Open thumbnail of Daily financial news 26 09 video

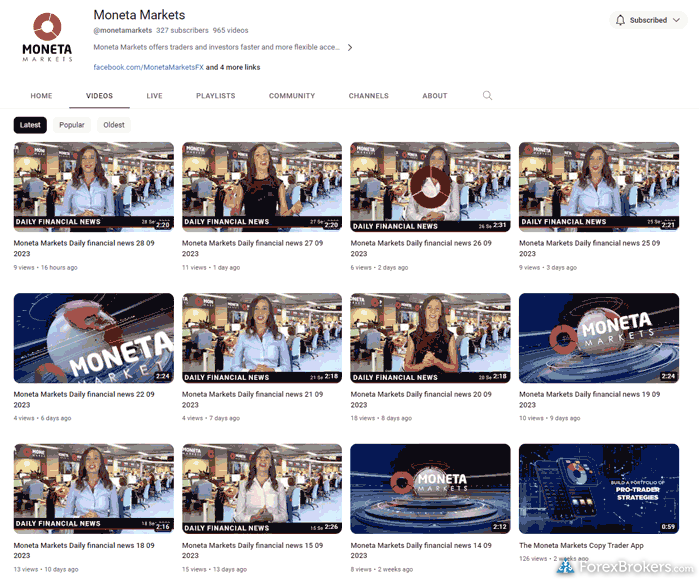pos(431,187)
